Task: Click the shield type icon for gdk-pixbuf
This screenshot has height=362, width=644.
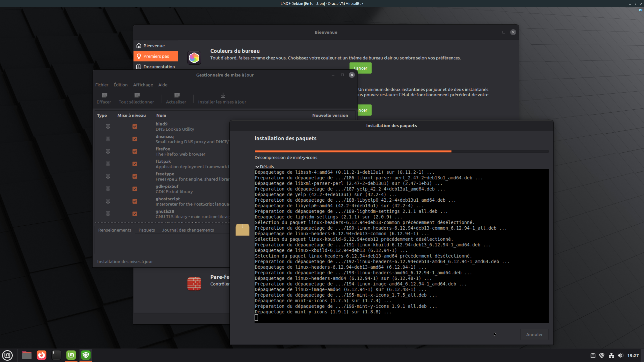Action: pos(108,189)
